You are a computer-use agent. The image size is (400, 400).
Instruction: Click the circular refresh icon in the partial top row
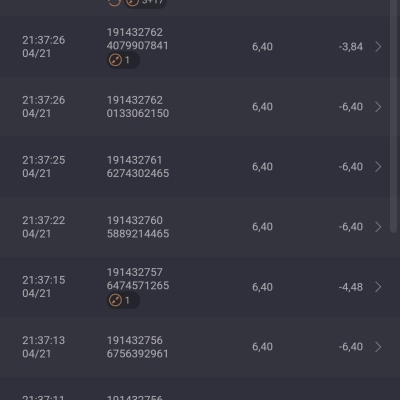115,3
